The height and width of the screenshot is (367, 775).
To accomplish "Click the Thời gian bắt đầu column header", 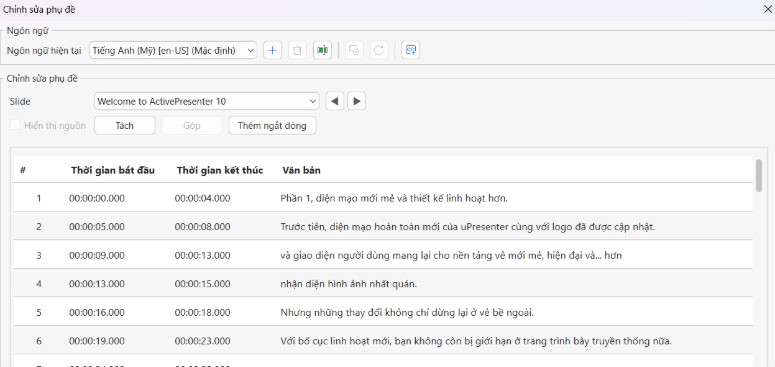I will pyautogui.click(x=113, y=170).
